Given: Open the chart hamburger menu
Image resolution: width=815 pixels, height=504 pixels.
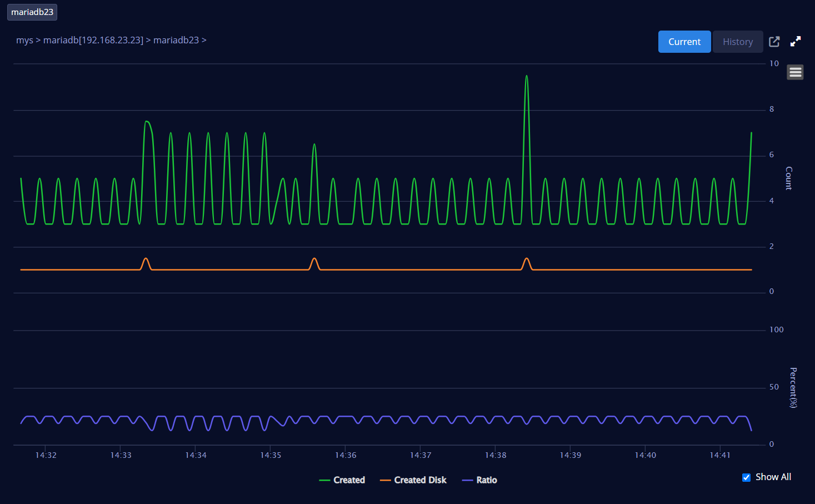Looking at the screenshot, I should pos(795,72).
